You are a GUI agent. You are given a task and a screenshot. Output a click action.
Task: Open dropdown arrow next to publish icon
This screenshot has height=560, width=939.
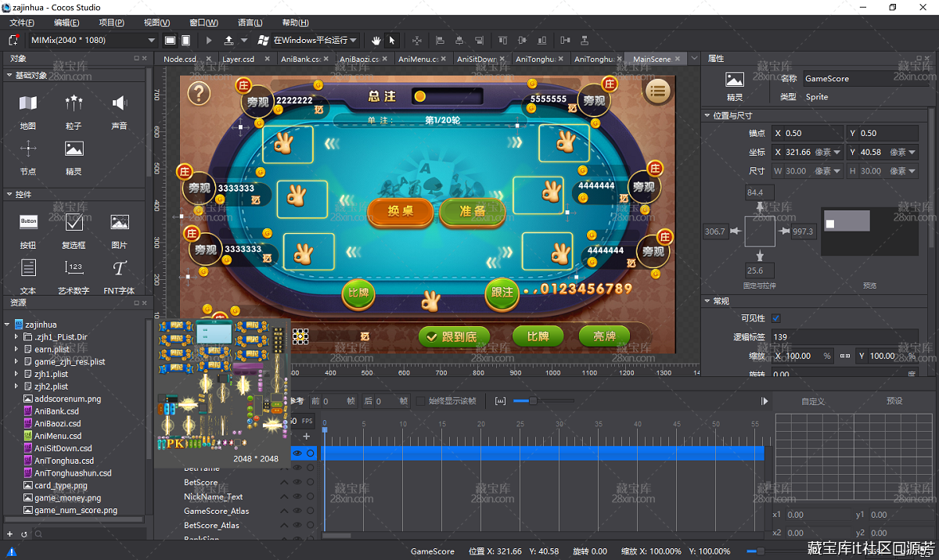(244, 40)
